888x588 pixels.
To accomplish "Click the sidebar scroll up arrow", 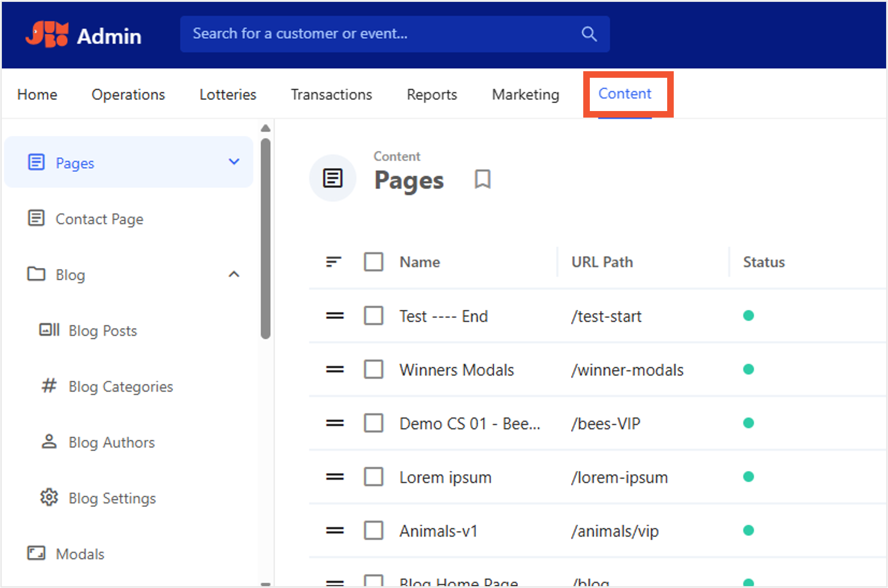I will click(265, 128).
